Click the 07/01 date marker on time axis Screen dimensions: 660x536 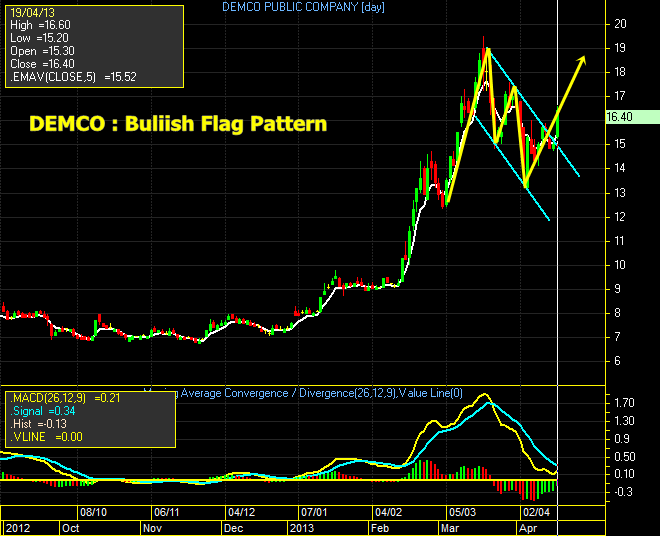(314, 512)
